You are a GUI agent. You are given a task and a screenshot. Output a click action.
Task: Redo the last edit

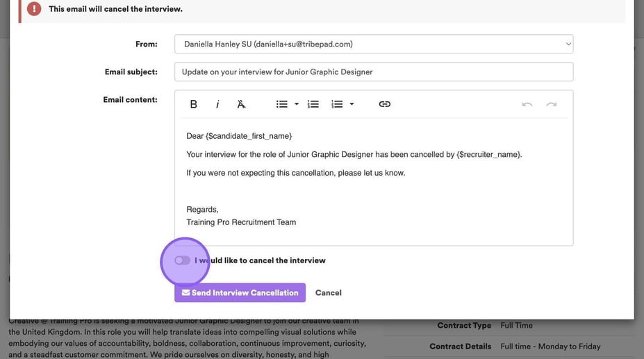pyautogui.click(x=551, y=104)
